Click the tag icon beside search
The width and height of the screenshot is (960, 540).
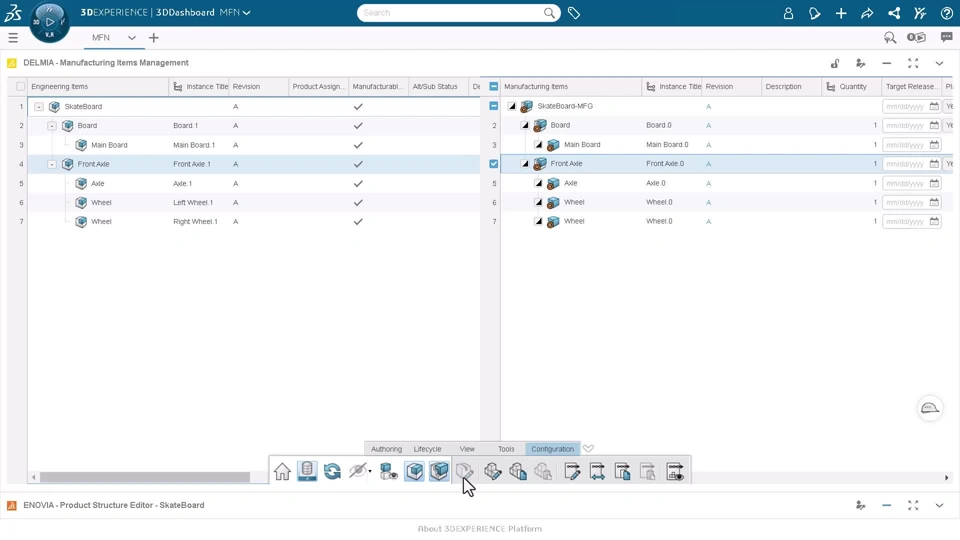pos(574,13)
